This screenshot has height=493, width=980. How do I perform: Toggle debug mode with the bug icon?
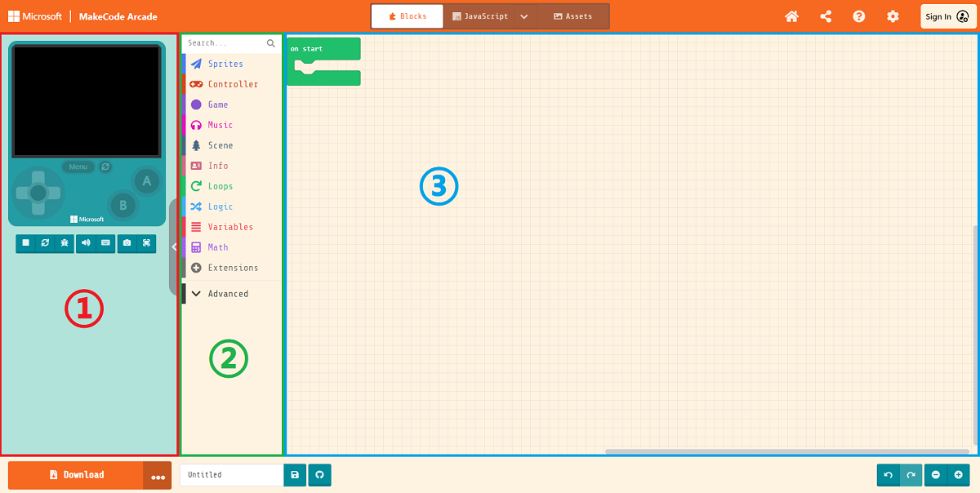click(x=64, y=243)
